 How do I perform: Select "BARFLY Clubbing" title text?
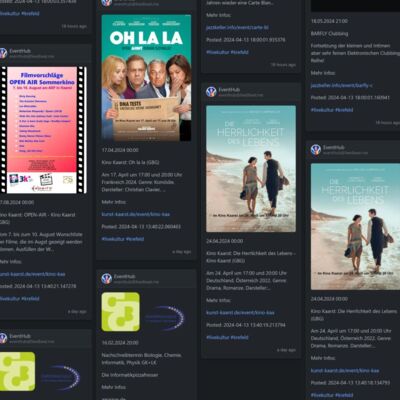pyautogui.click(x=329, y=34)
